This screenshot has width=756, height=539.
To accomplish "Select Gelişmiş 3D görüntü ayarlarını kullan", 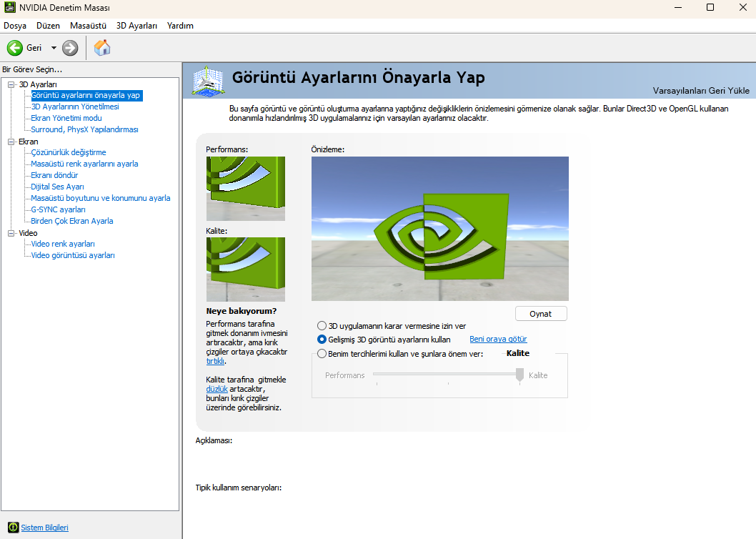I will (384, 340).
